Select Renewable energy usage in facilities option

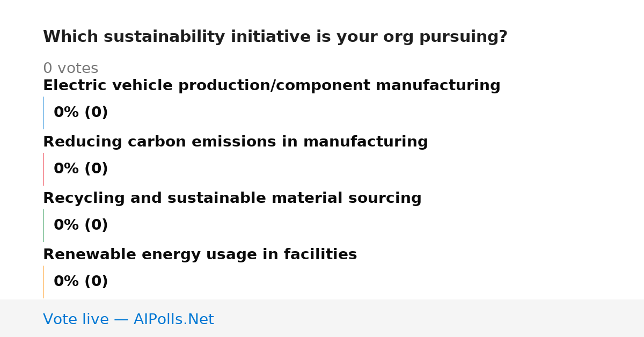point(200,255)
